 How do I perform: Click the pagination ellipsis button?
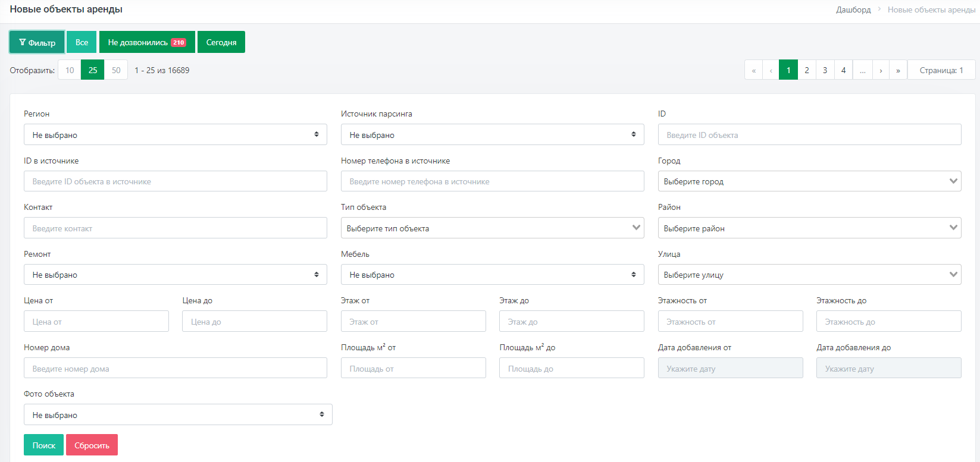pyautogui.click(x=863, y=70)
